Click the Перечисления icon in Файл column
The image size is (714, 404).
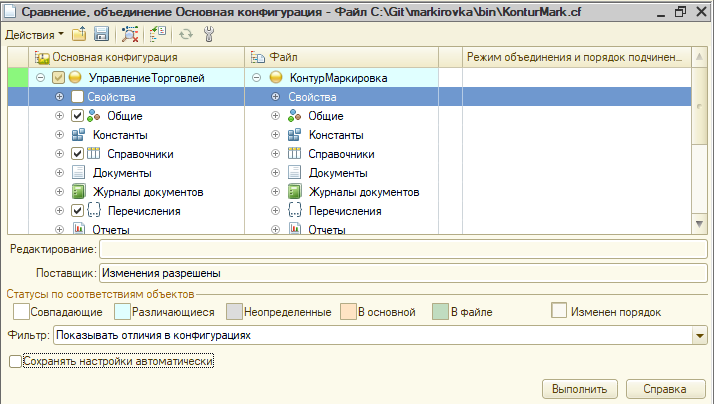click(x=295, y=210)
